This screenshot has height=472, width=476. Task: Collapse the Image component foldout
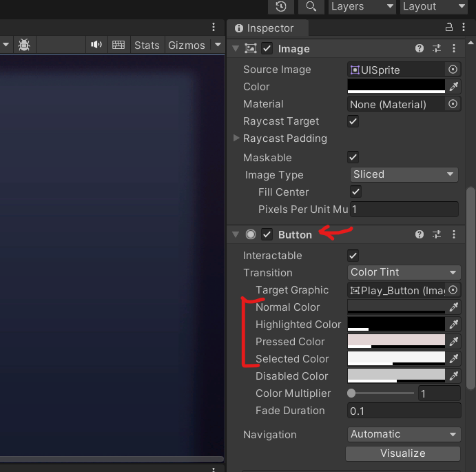coord(236,49)
